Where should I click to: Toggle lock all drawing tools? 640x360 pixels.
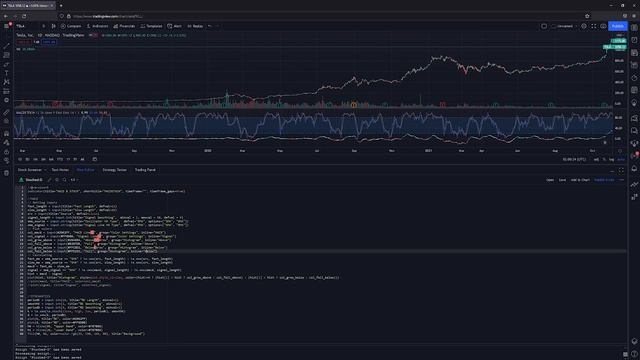tap(7, 152)
